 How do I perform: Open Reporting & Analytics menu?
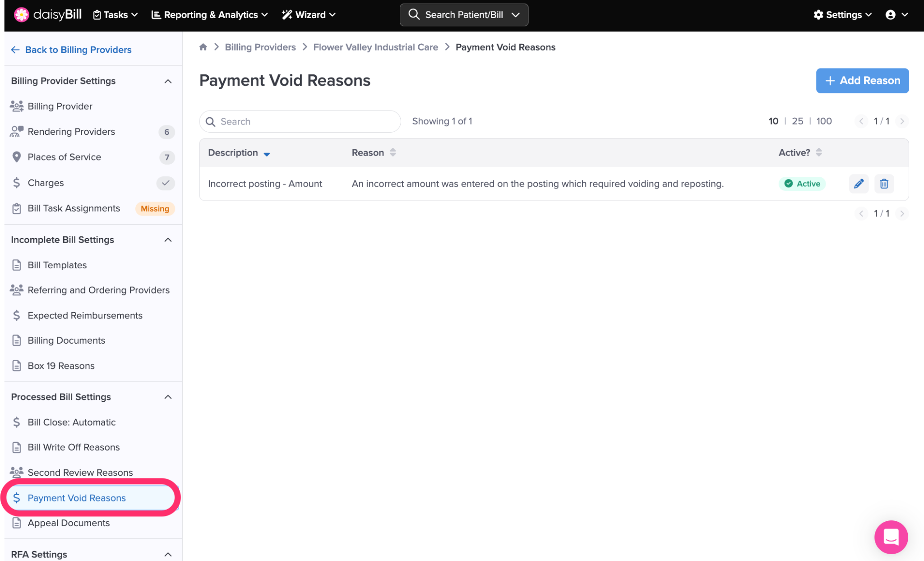pyautogui.click(x=210, y=15)
